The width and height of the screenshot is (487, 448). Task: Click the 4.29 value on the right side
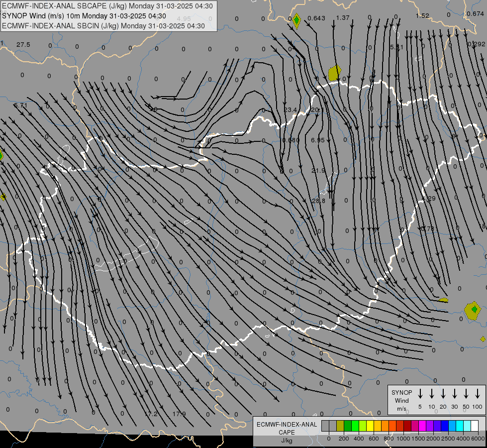(429, 198)
